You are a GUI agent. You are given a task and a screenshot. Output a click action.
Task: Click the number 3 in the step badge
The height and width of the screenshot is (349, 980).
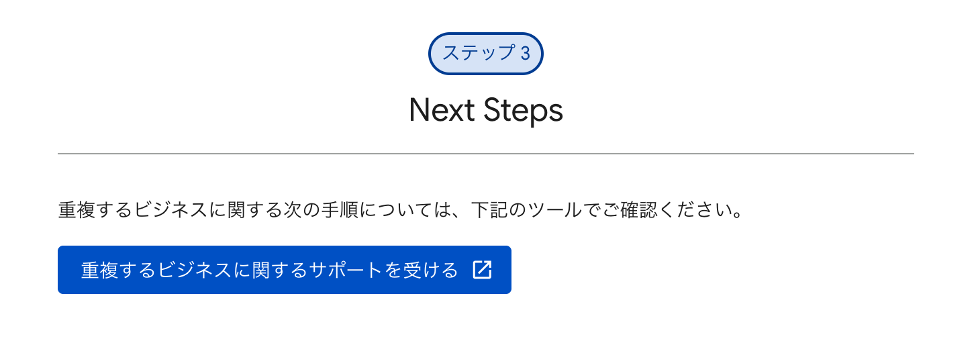(x=525, y=54)
